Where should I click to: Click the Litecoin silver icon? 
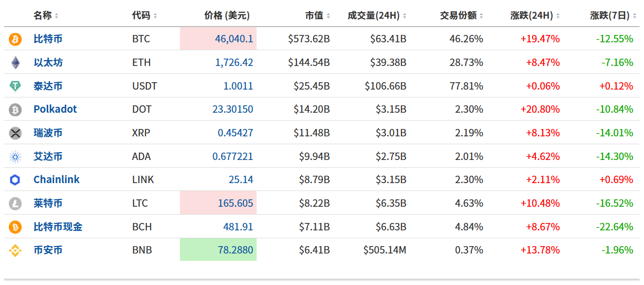click(15, 203)
